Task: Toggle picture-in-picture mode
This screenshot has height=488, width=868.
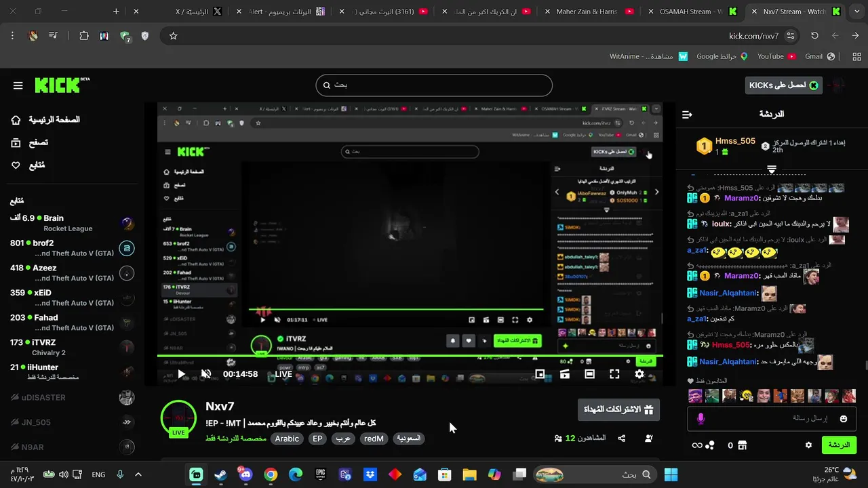Action: (x=540, y=374)
